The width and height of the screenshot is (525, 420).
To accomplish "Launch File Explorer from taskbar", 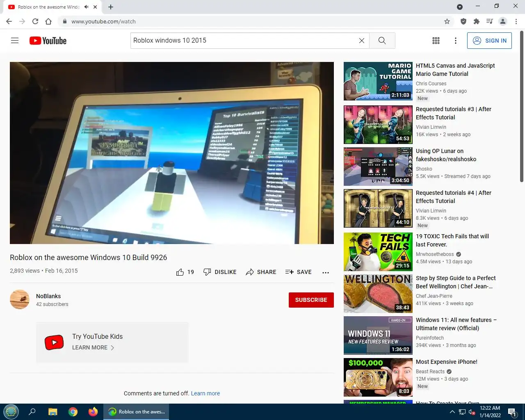I will pos(52,412).
